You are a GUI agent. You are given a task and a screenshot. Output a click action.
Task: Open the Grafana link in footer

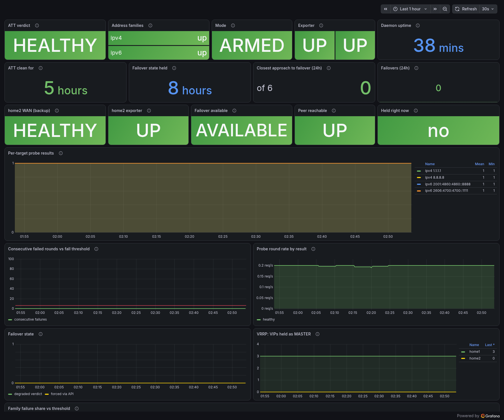point(490,416)
